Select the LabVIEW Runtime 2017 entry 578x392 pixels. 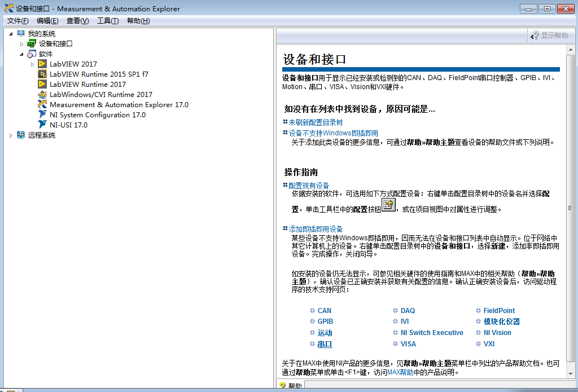[87, 84]
